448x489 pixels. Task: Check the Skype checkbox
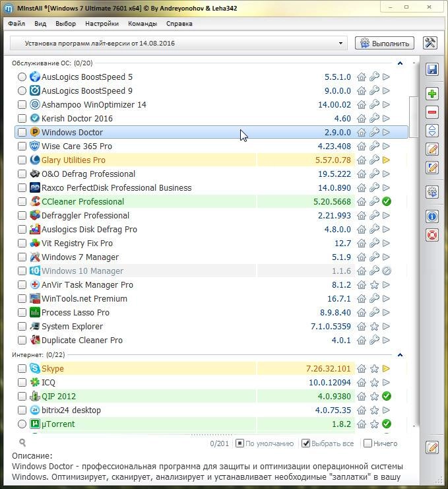click(22, 369)
